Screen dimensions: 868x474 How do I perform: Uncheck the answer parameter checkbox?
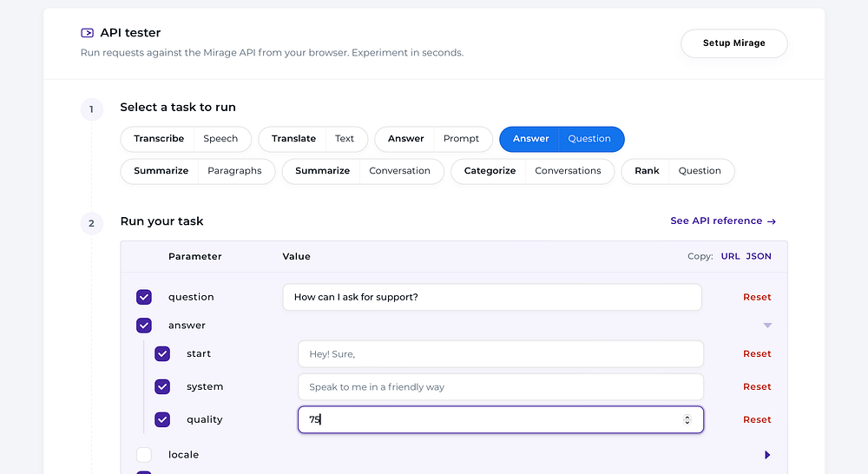click(144, 326)
